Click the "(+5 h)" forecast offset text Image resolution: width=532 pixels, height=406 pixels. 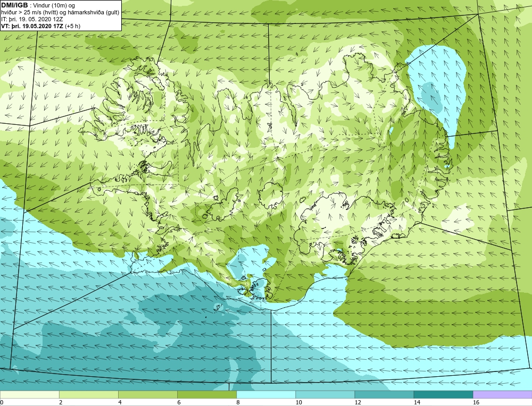(x=72, y=26)
